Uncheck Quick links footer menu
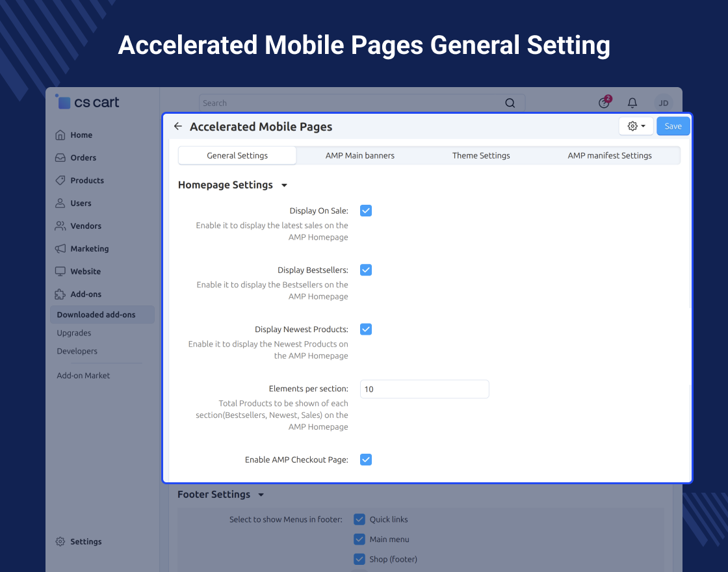This screenshot has width=728, height=572. (359, 519)
